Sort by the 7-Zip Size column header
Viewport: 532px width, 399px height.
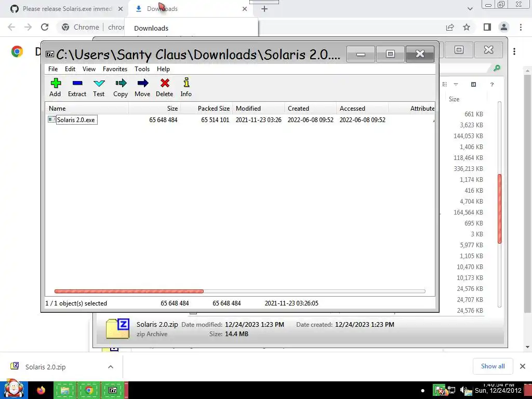coord(155,109)
